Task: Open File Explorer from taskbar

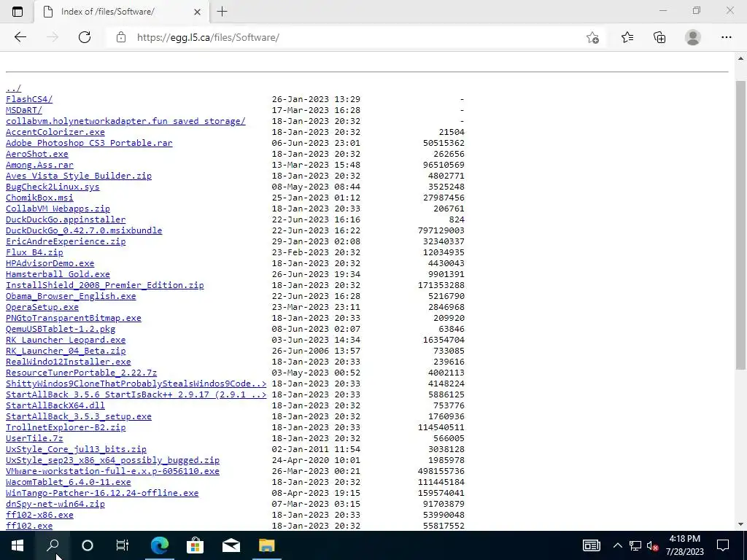Action: 266,545
